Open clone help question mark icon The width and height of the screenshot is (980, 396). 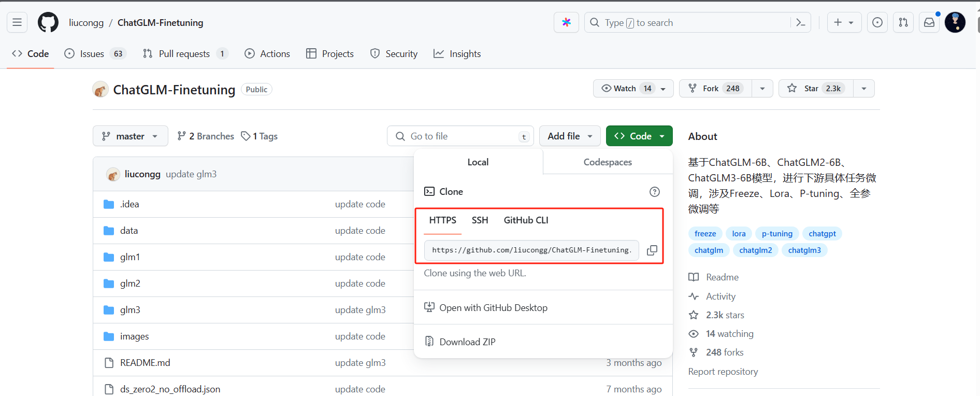[x=655, y=192]
